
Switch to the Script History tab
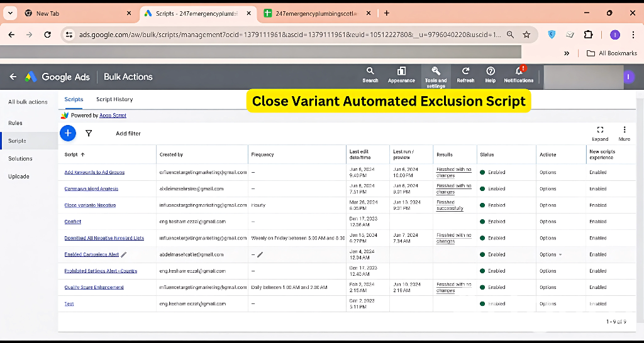pos(114,99)
